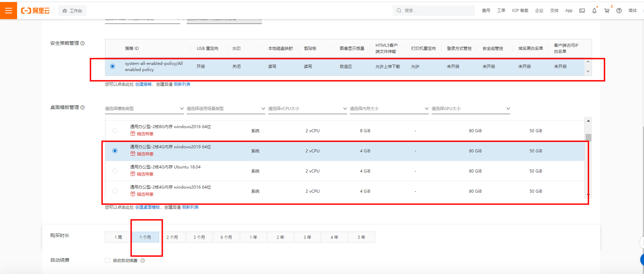Choose 2 个月 purchase duration
Viewport: 644px width, 274px height.
point(172,237)
